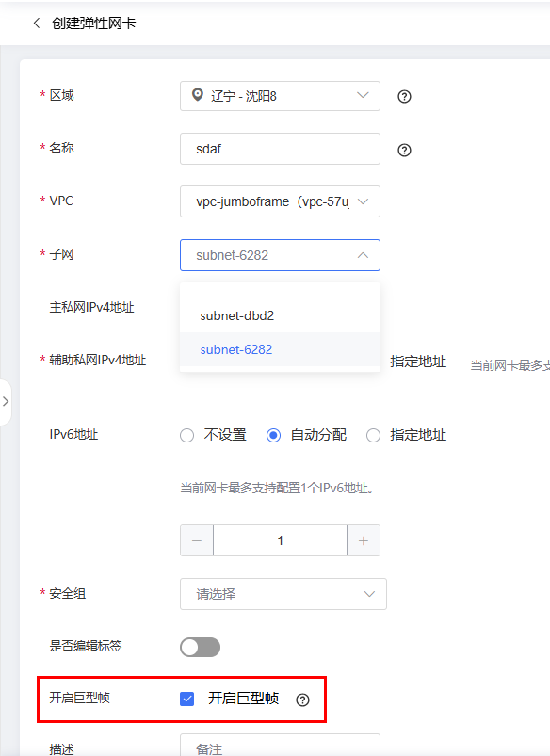Image resolution: width=550 pixels, height=756 pixels.
Task: Open the 区域 dropdown 辽宁-沈阳8
Action: click(280, 96)
